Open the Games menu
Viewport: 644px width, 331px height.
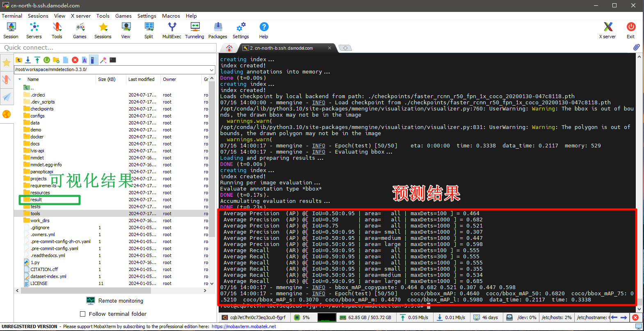pyautogui.click(x=123, y=16)
